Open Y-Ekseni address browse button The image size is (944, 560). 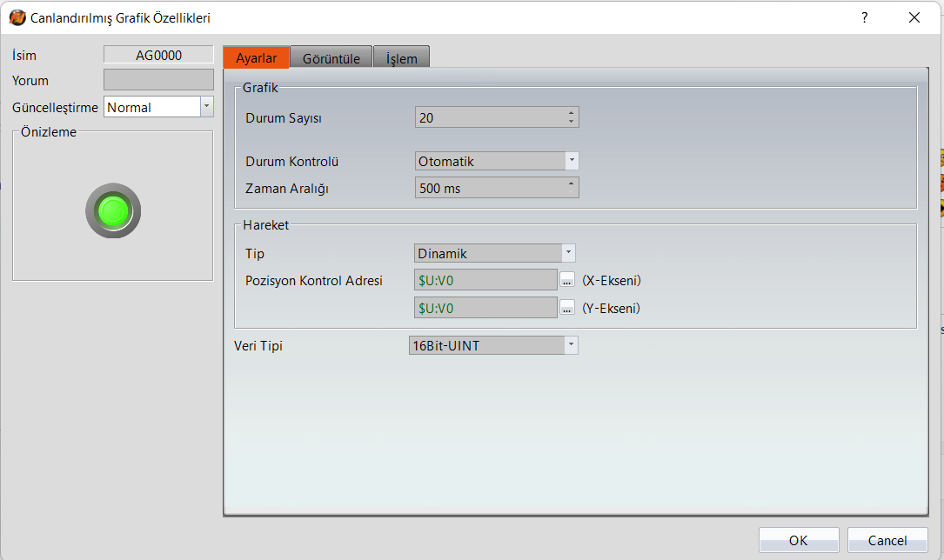click(567, 308)
